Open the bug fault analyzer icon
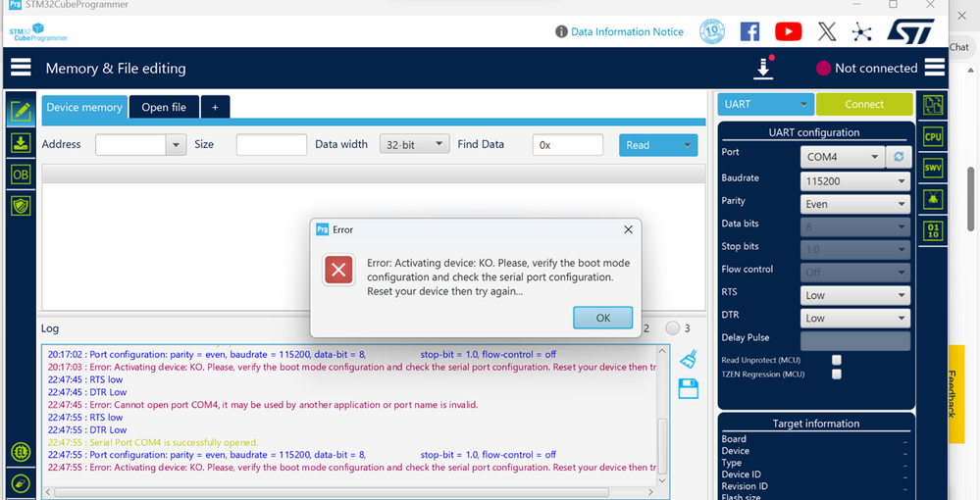 click(x=933, y=199)
